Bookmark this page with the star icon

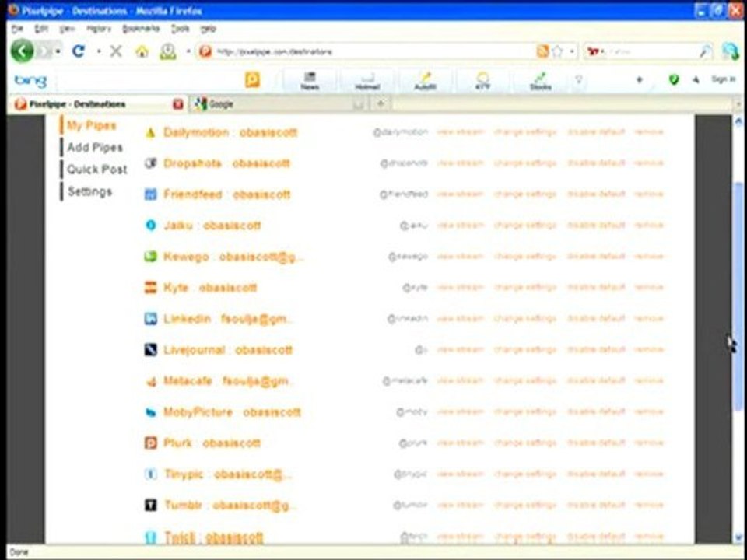click(557, 51)
